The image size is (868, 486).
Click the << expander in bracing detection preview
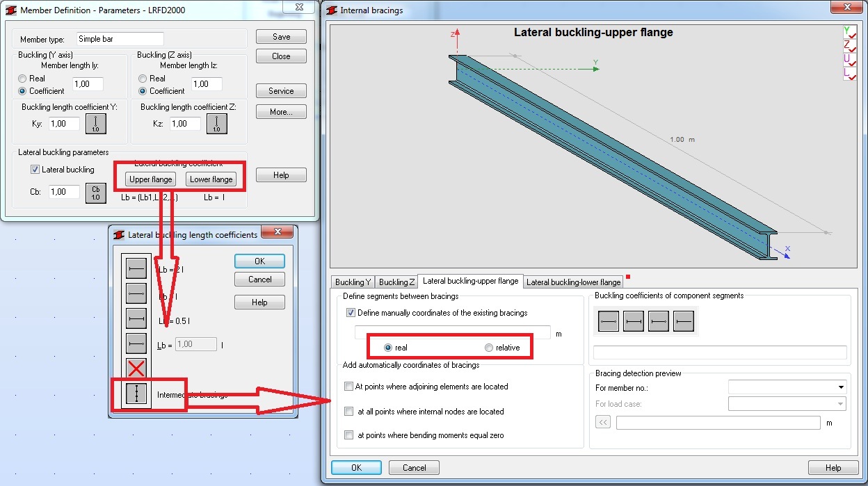click(x=602, y=421)
